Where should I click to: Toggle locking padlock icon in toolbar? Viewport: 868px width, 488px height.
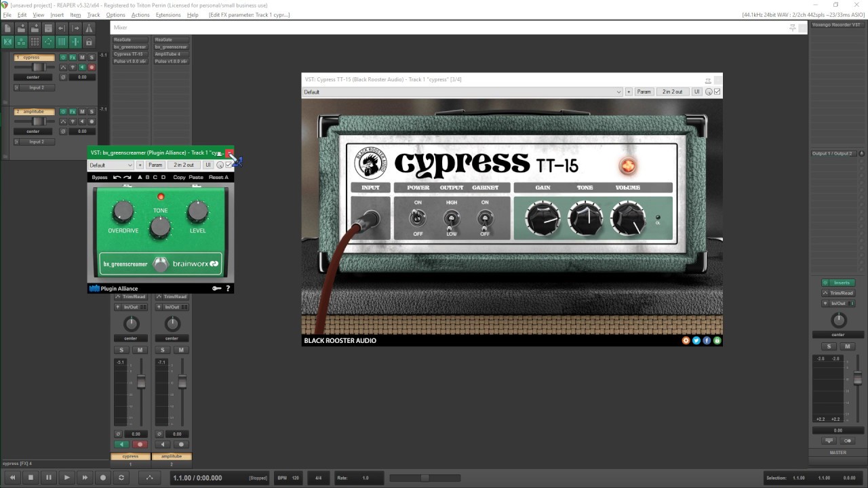89,42
